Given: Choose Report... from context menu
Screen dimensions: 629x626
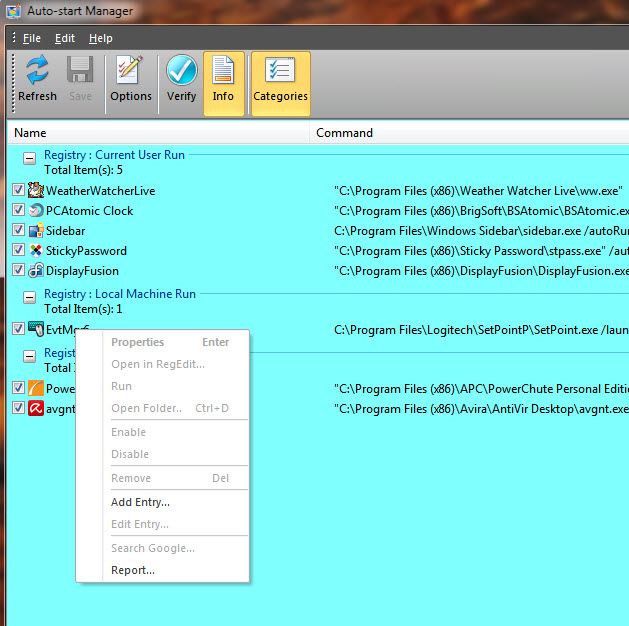Looking at the screenshot, I should pyautogui.click(x=162, y=570).
